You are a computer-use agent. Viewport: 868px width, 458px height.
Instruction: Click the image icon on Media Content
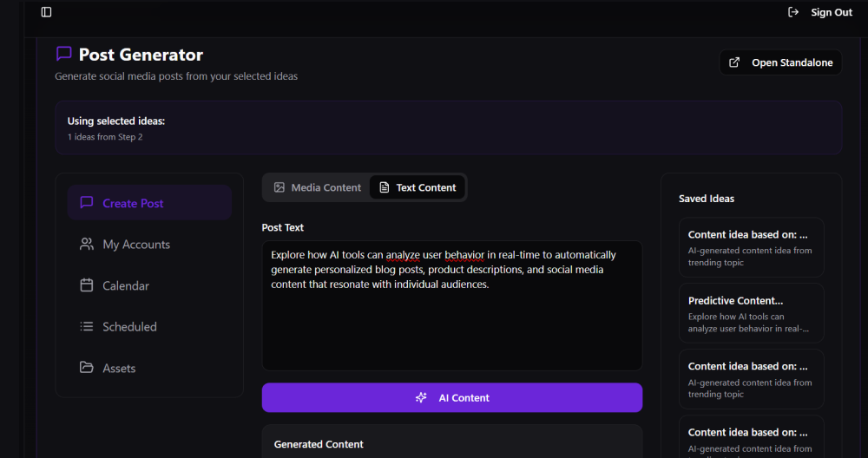(279, 187)
